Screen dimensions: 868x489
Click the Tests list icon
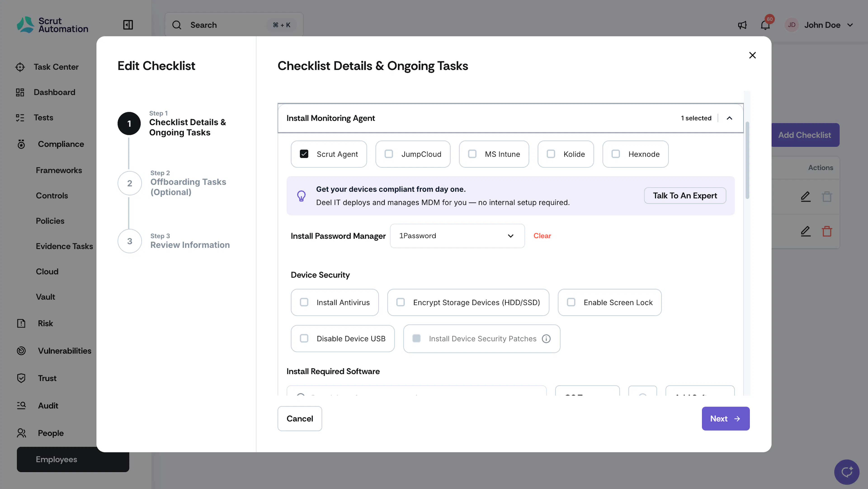(20, 118)
